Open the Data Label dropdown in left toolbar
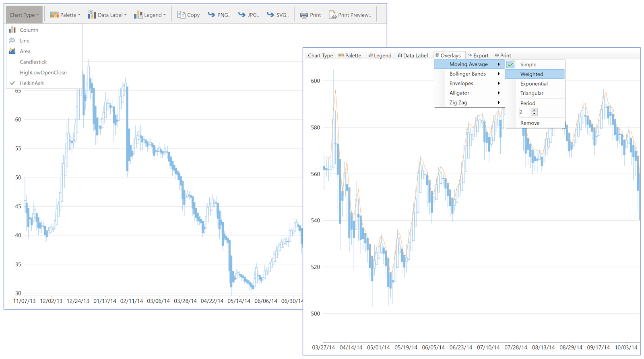 click(107, 15)
